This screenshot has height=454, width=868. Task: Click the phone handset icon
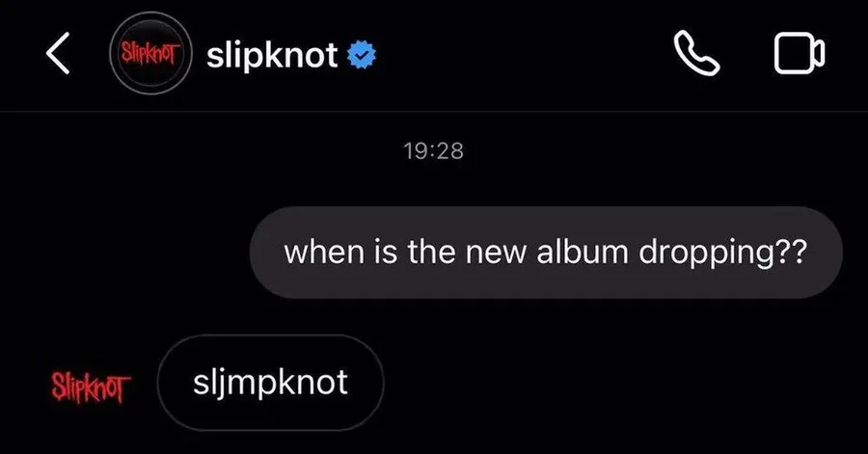click(x=697, y=53)
